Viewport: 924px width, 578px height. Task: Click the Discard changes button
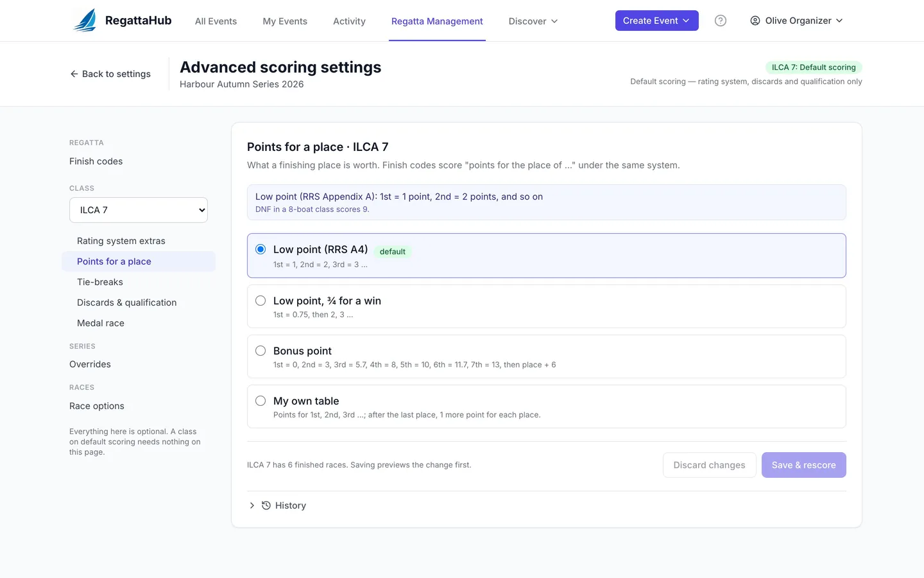pos(709,465)
